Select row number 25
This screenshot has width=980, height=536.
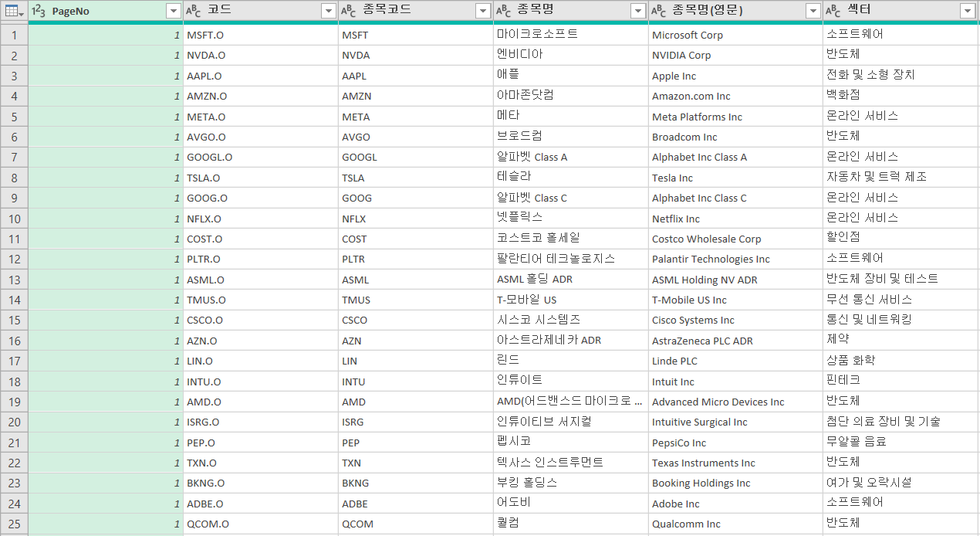coord(14,524)
